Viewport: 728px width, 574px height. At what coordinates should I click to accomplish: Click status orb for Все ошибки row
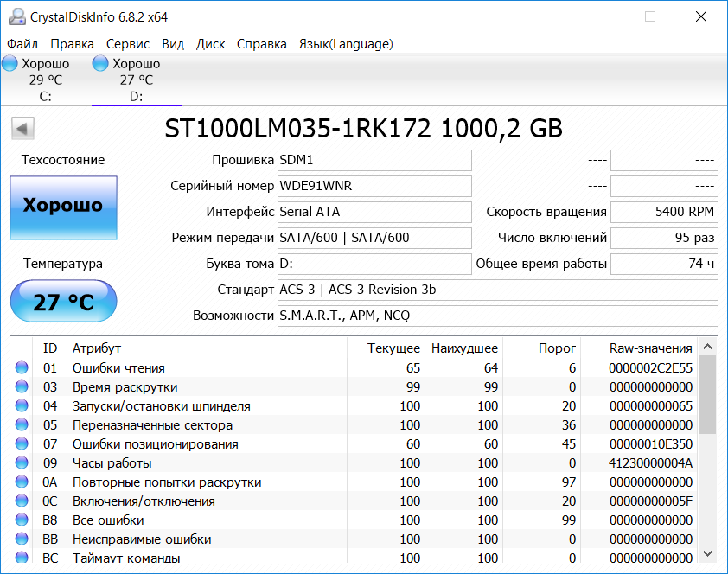tap(22, 520)
